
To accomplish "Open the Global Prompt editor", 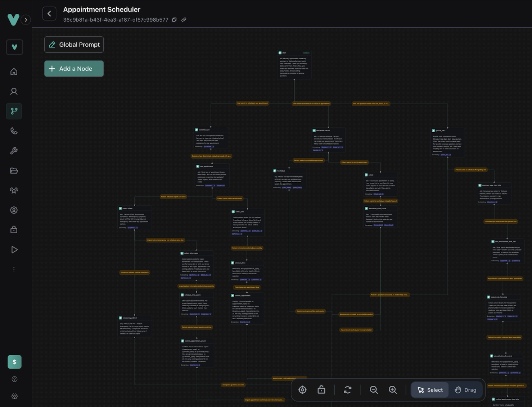I will click(x=74, y=44).
